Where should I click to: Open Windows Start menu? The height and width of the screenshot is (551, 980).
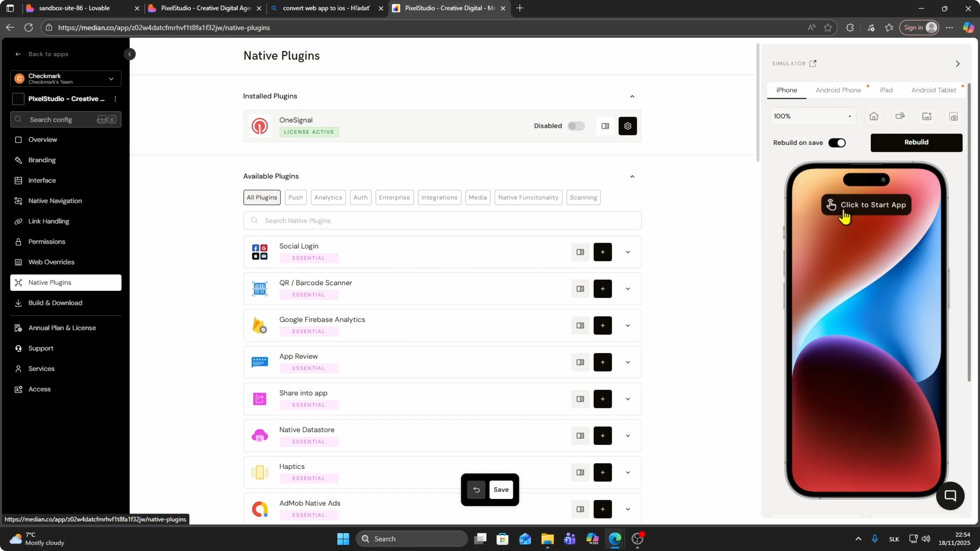(x=343, y=539)
